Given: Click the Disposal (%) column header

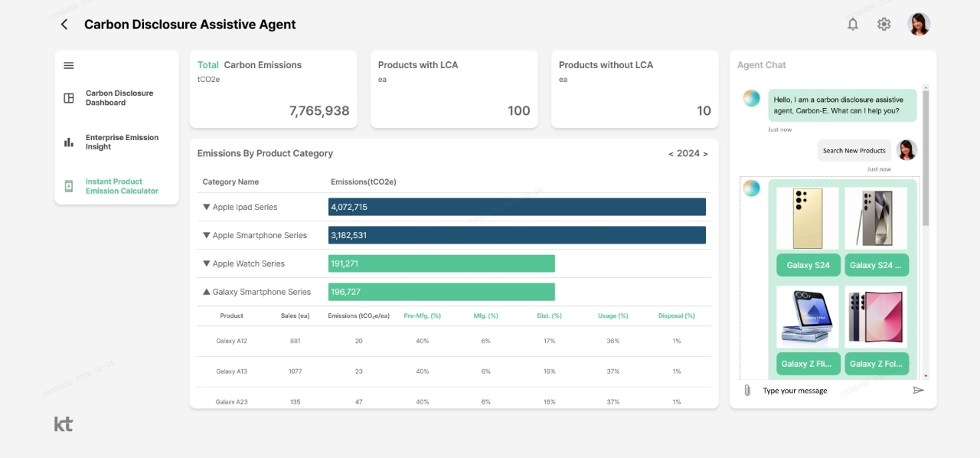Looking at the screenshot, I should pyautogui.click(x=677, y=316).
